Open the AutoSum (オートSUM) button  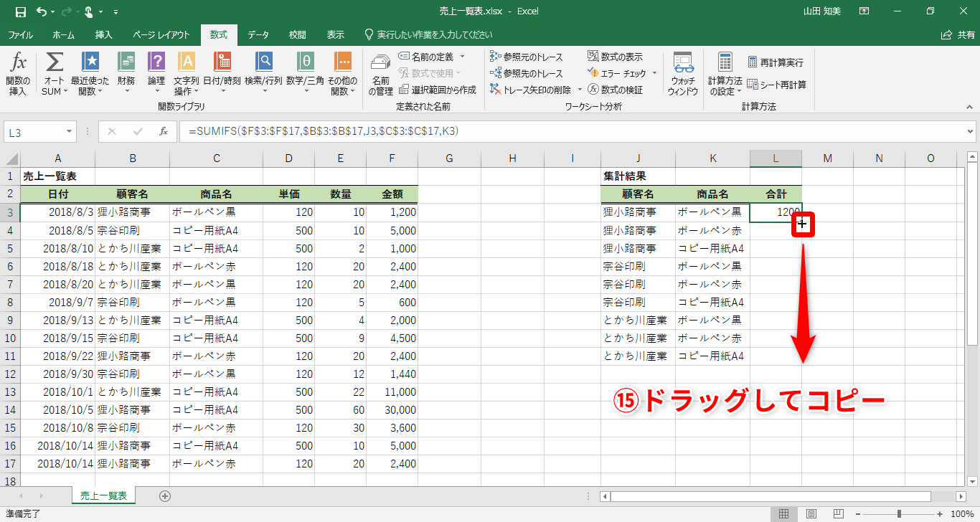pyautogui.click(x=54, y=74)
